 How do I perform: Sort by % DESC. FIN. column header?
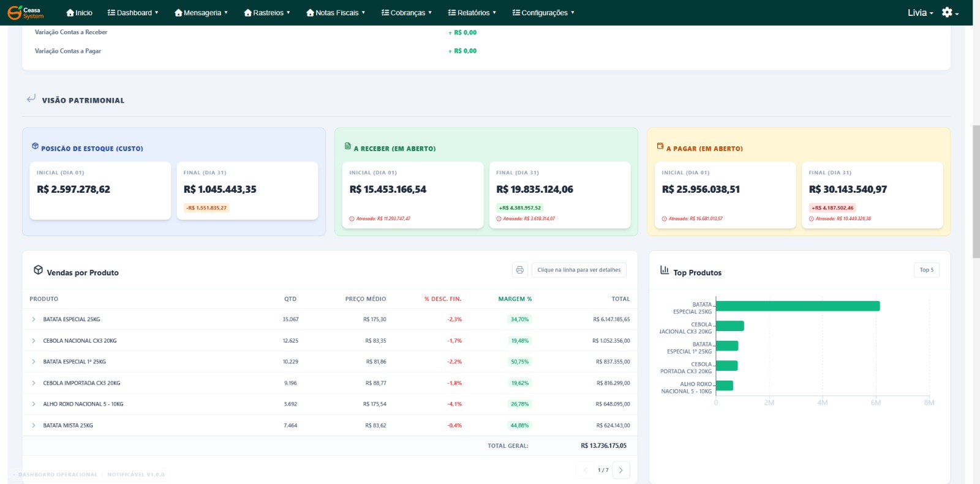click(x=443, y=299)
